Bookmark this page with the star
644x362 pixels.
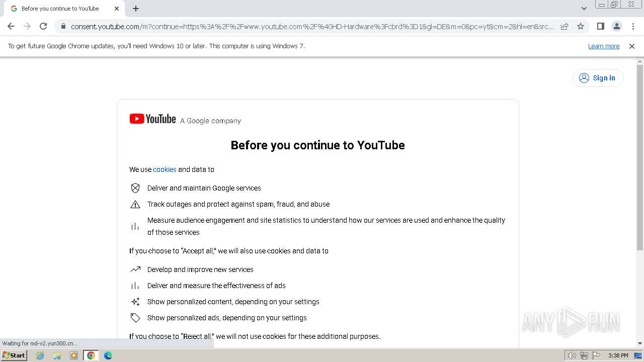point(581,26)
